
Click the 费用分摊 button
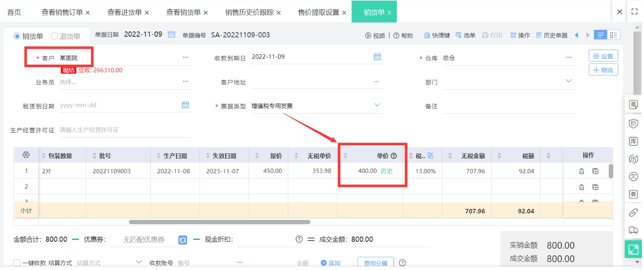376,263
